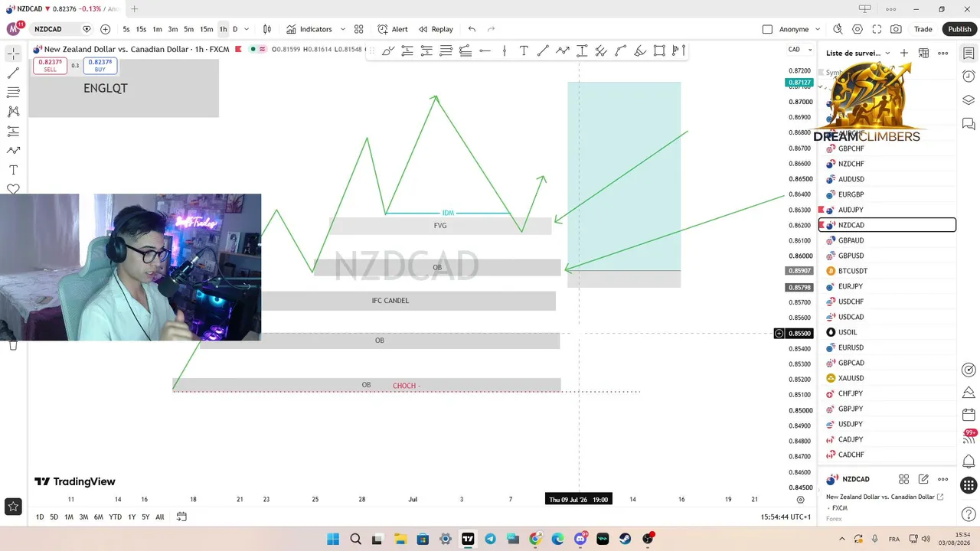This screenshot has height=551, width=980.
Task: Select the vertical line tool in favorites bar
Action: tap(505, 51)
